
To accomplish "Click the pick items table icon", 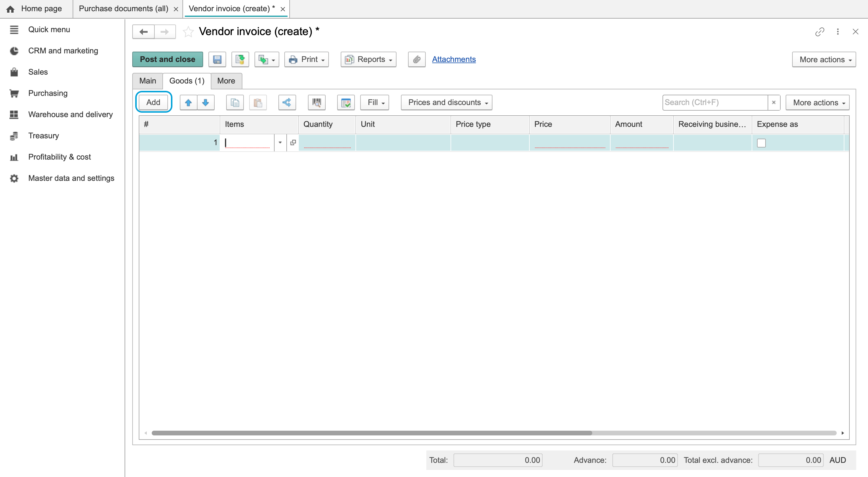I will pos(346,102).
